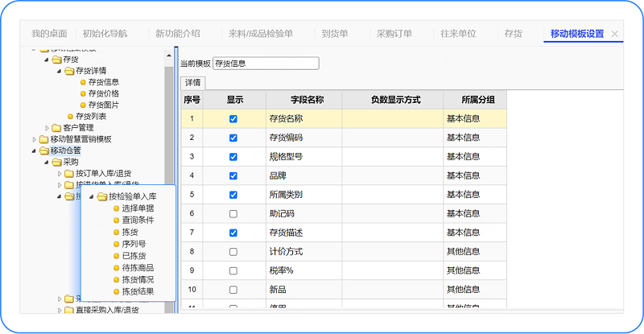This screenshot has width=644, height=334.
Task: Expand the 直接采购入库/退货 node arrow
Action: point(60,310)
